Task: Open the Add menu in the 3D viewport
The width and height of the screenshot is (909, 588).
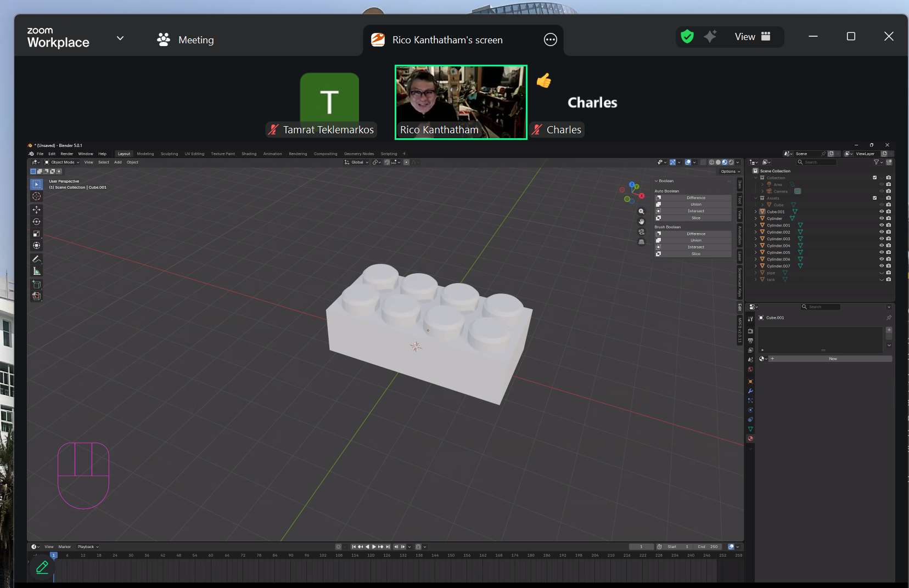Action: pos(118,162)
